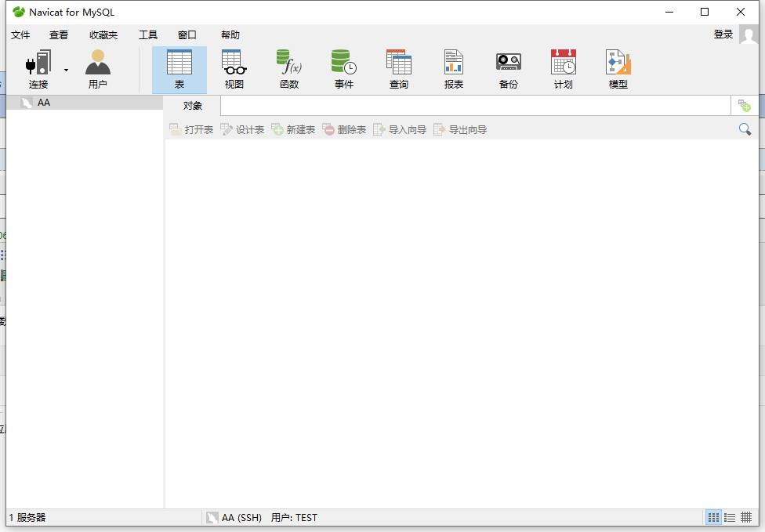The width and height of the screenshot is (765, 532).
Task: Open the 备份 backup section
Action: (509, 69)
